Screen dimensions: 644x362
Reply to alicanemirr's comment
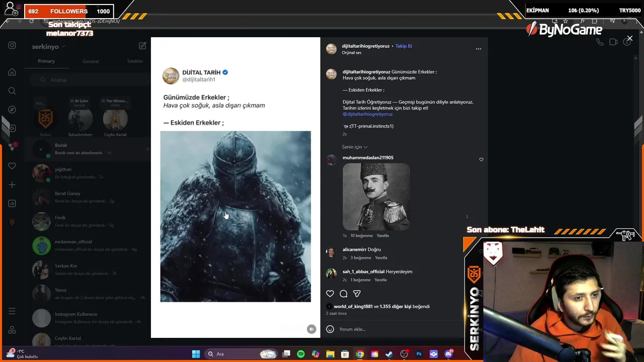pyautogui.click(x=381, y=257)
